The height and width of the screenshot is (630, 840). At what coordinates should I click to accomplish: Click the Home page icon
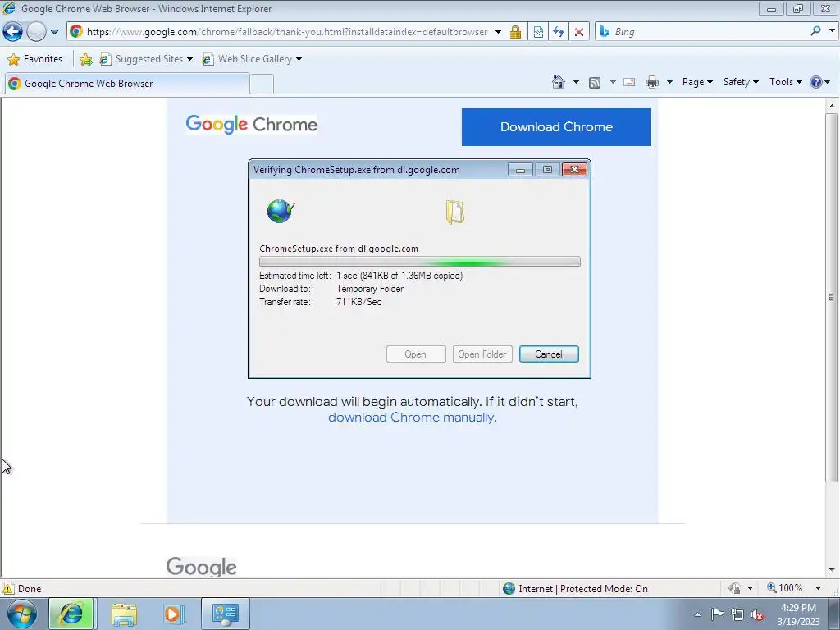click(x=559, y=82)
